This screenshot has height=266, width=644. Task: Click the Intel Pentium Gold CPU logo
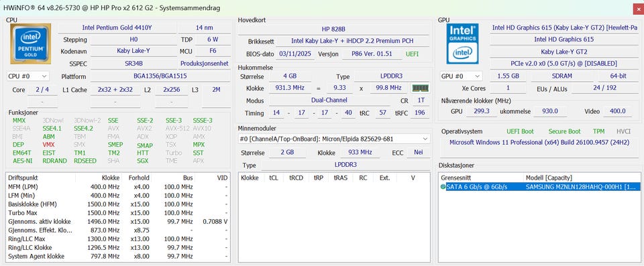30,44
